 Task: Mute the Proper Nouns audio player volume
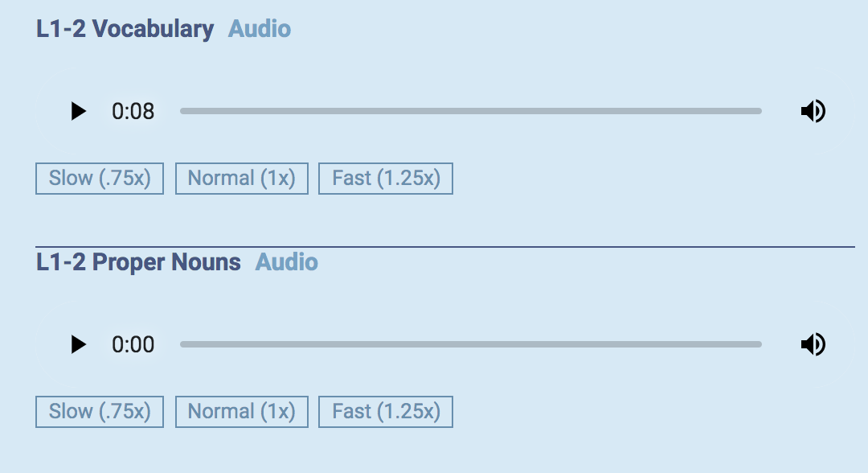point(813,344)
